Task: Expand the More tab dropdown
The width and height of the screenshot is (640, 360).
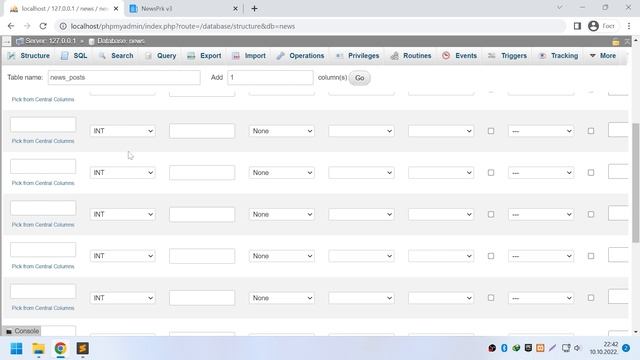Action: (602, 56)
